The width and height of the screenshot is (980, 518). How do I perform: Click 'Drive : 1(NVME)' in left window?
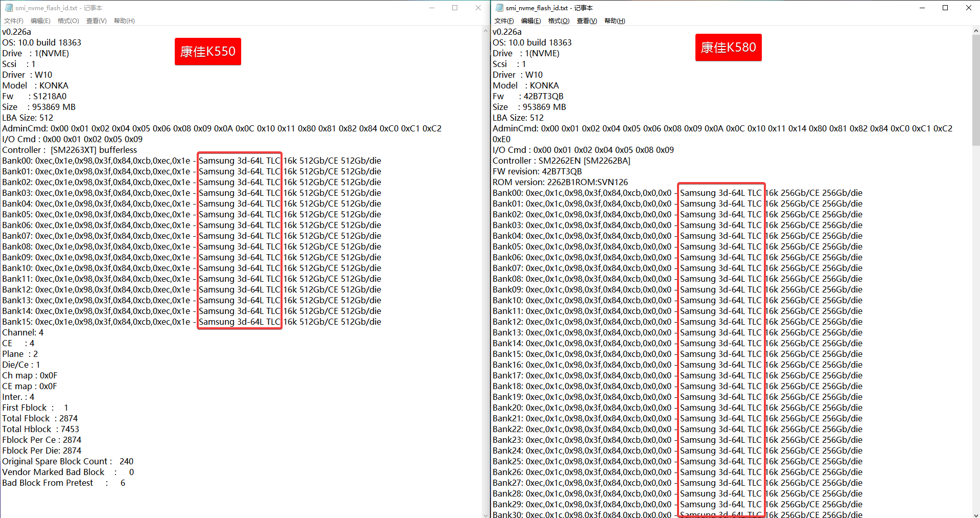(36, 53)
